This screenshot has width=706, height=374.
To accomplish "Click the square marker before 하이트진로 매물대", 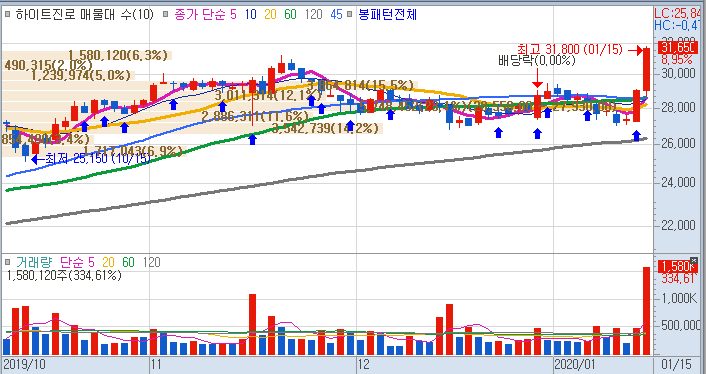I will [7, 14].
